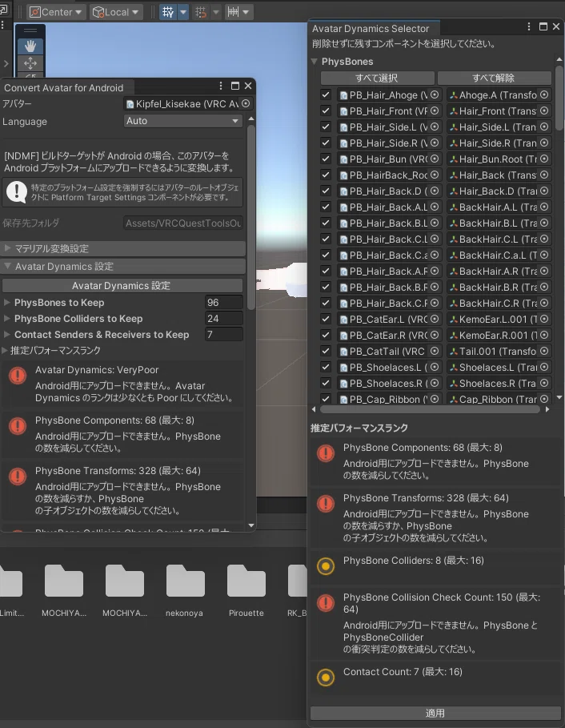565x728 pixels.
Task: Open Avatar Dynamics Selector kebab menu
Action: (529, 27)
